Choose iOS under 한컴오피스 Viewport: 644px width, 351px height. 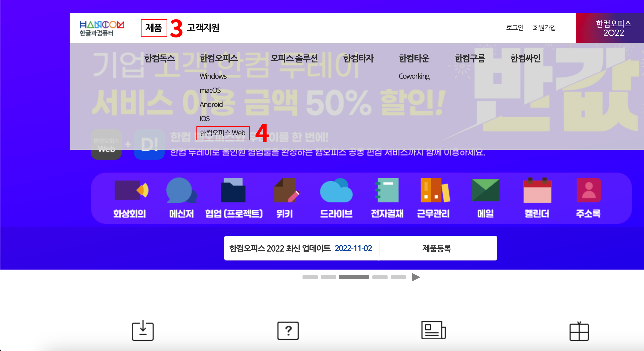(205, 119)
